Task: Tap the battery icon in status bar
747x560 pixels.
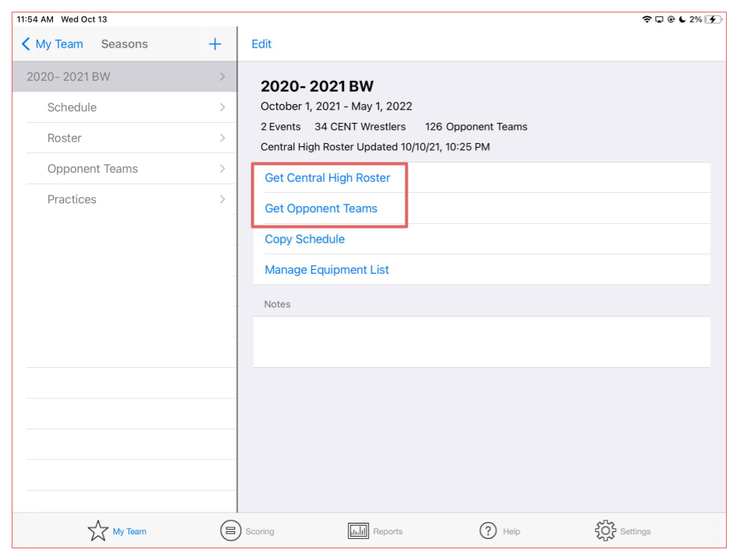Action: tap(713, 19)
